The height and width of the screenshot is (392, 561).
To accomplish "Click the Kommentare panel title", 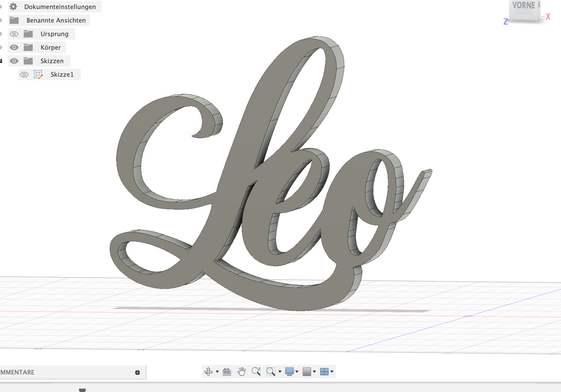I will pos(17,372).
